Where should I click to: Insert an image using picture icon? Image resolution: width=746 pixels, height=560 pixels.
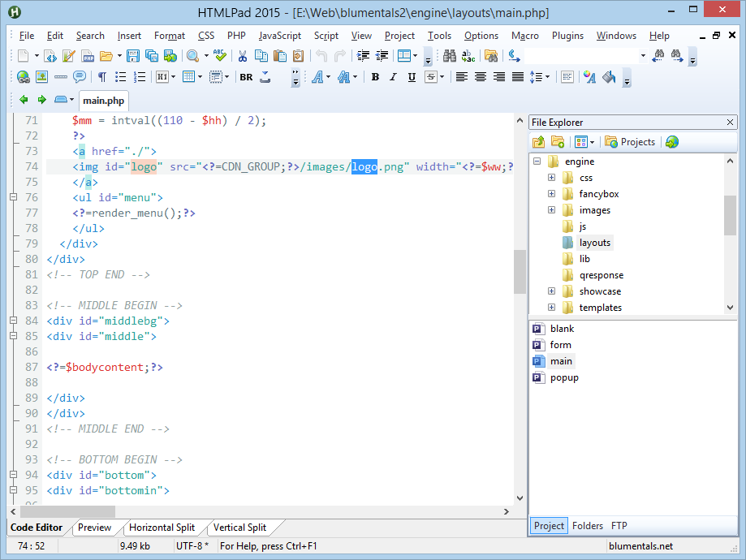41,77
